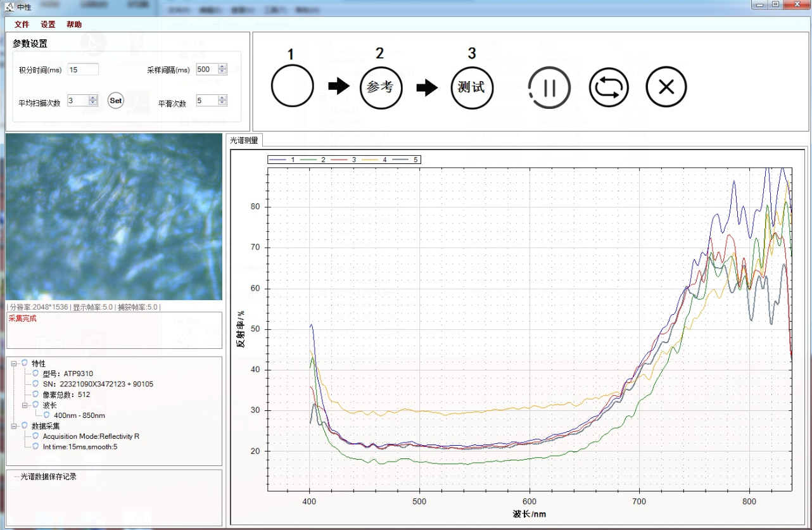Viewport: 812px width, 530px height.
Task: Click the 采样间隔(ms) value field showing 500
Action: (206, 70)
